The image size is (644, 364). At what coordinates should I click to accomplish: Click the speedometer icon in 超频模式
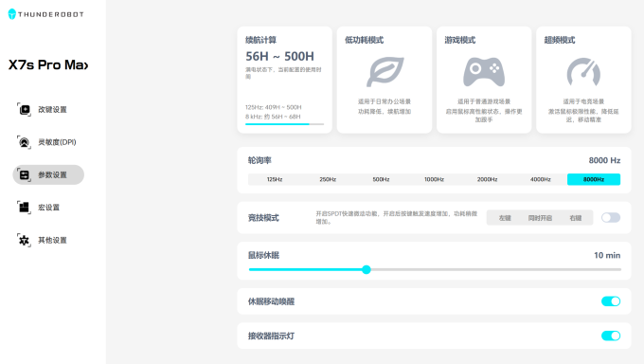click(x=583, y=72)
